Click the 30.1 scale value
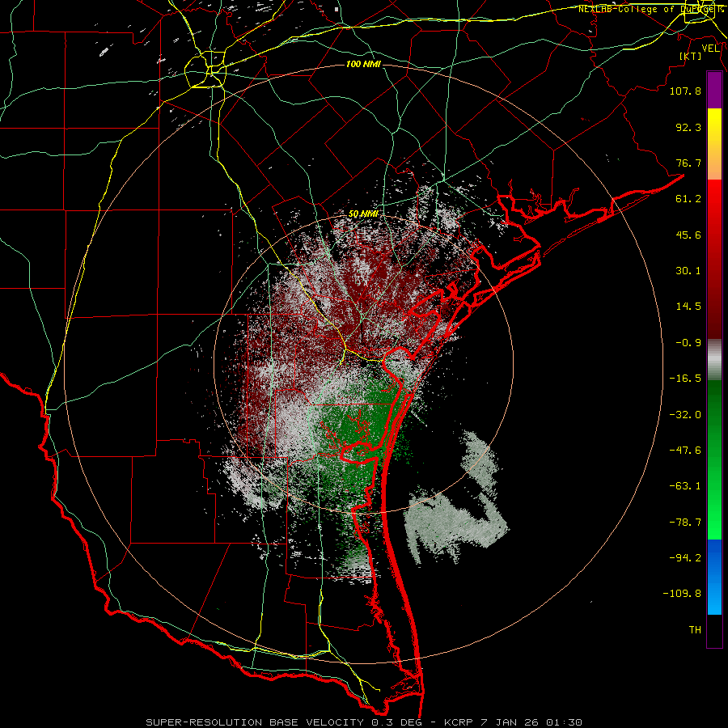Viewport: 728px width, 728px height. click(688, 271)
